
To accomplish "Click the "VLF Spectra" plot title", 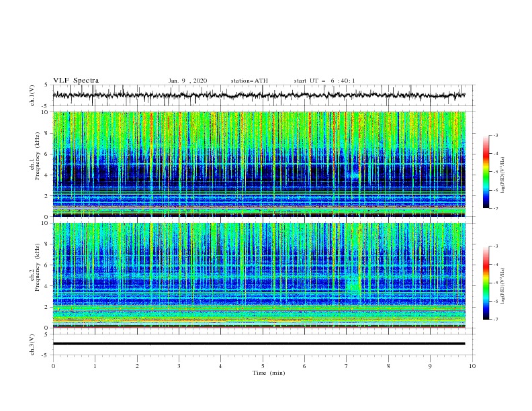I will 76,81.
